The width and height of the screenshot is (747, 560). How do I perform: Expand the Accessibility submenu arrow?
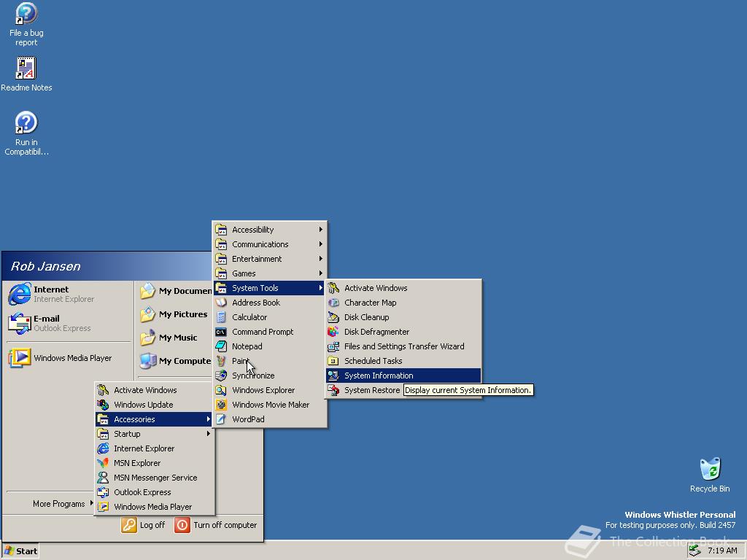pos(321,230)
